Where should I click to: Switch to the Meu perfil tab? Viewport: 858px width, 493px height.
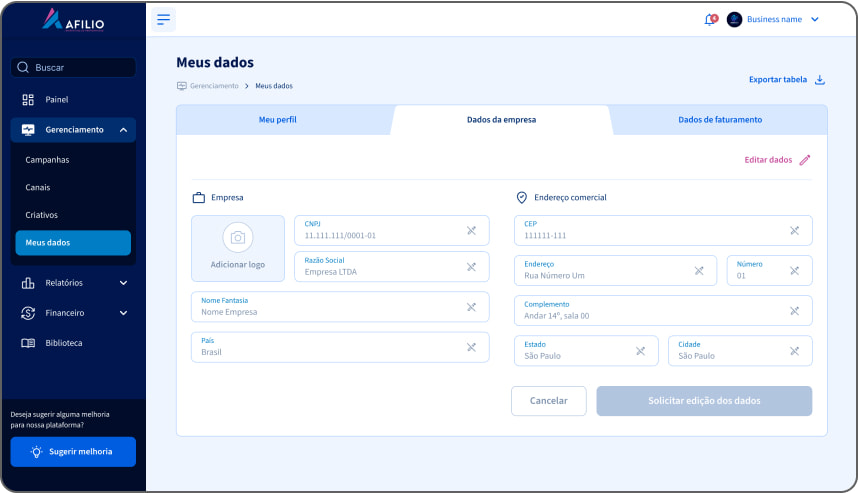[278, 120]
